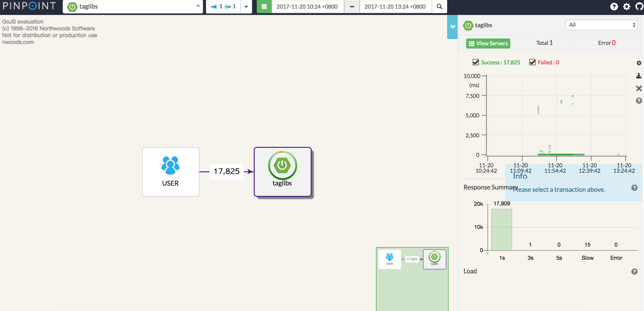
Task: Click the 1s response summary bar
Action: [x=502, y=229]
